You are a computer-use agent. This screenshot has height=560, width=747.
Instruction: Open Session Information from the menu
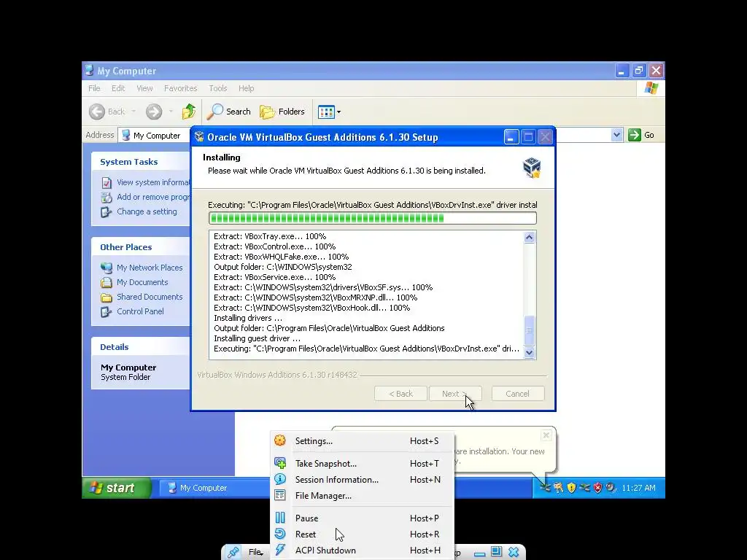pyautogui.click(x=362, y=480)
